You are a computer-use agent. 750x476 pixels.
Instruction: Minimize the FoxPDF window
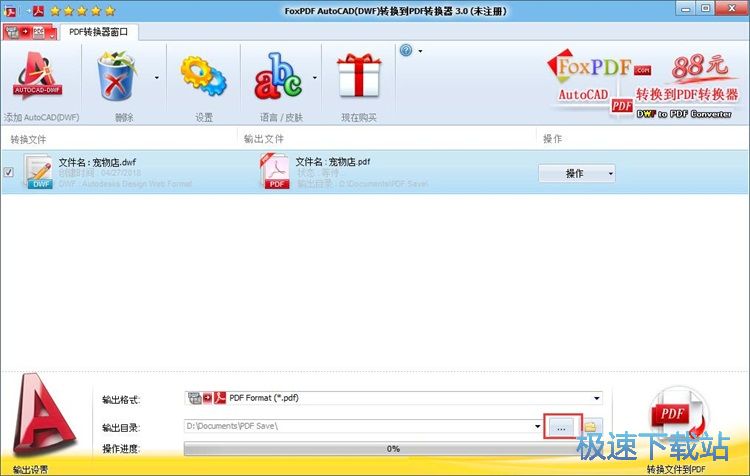[687, 9]
